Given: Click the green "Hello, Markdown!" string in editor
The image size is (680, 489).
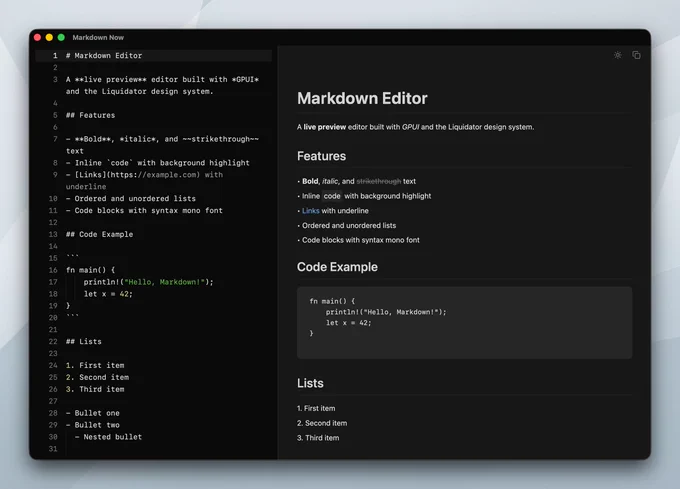Looking at the screenshot, I should (164, 282).
